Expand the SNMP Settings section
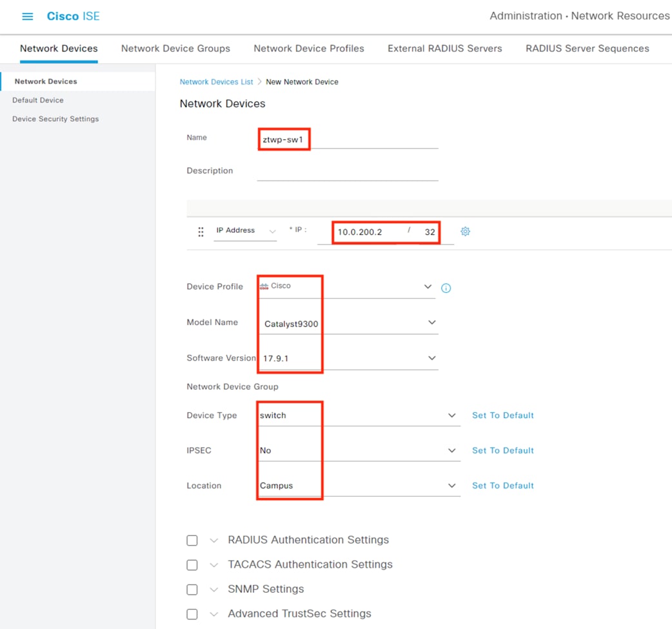 (x=214, y=590)
